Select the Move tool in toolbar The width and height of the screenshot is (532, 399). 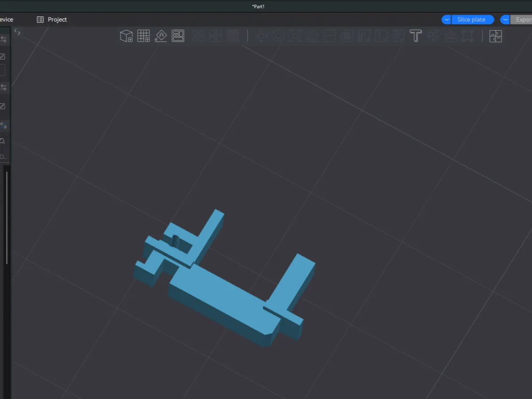tap(261, 36)
